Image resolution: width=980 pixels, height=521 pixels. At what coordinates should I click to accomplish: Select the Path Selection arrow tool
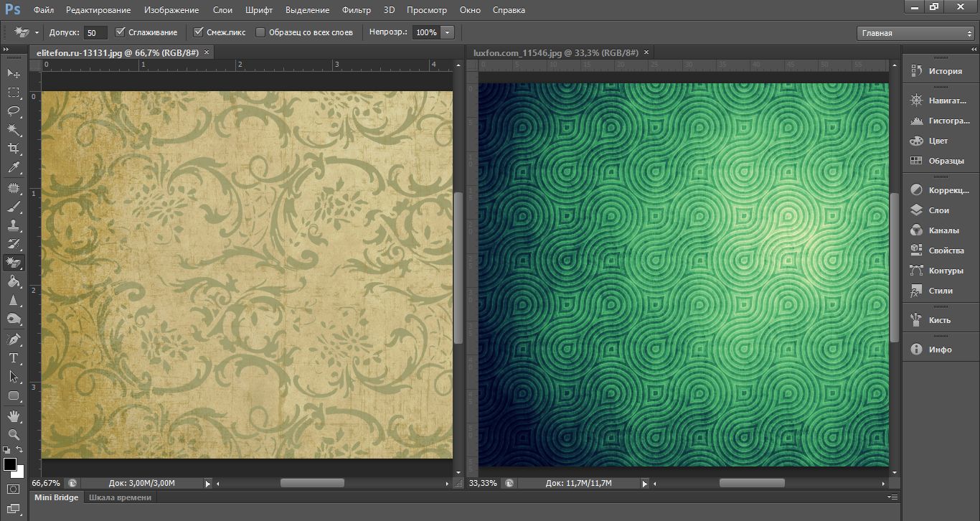tap(14, 377)
